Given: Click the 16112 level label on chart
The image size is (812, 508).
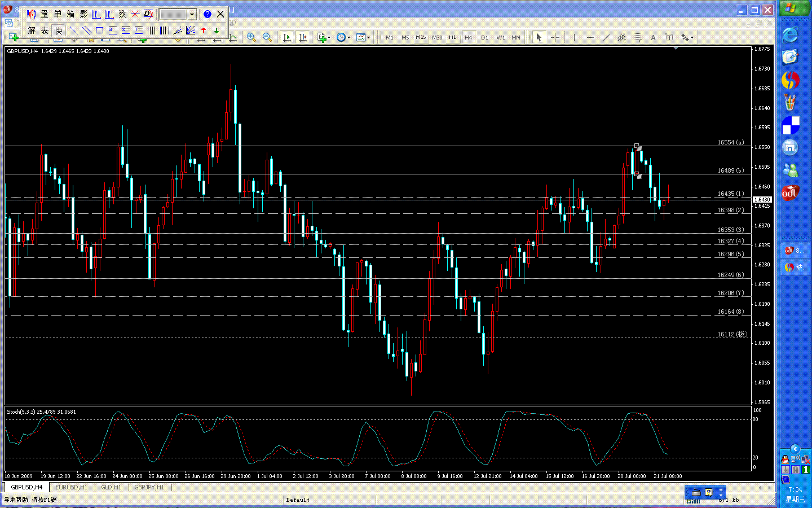Looking at the screenshot, I should pos(732,334).
